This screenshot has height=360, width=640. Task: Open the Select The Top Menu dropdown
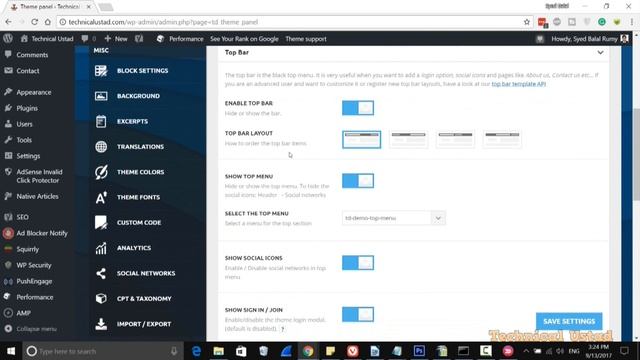click(393, 218)
